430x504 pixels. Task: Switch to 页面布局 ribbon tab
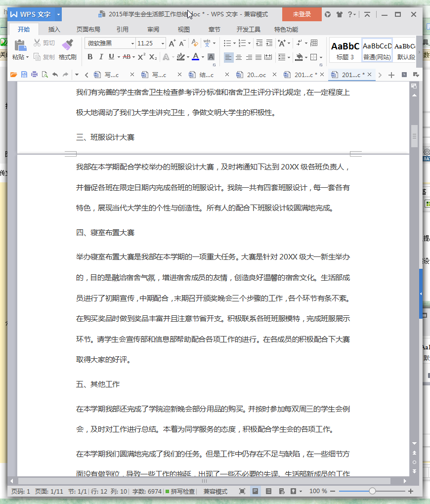coord(88,30)
